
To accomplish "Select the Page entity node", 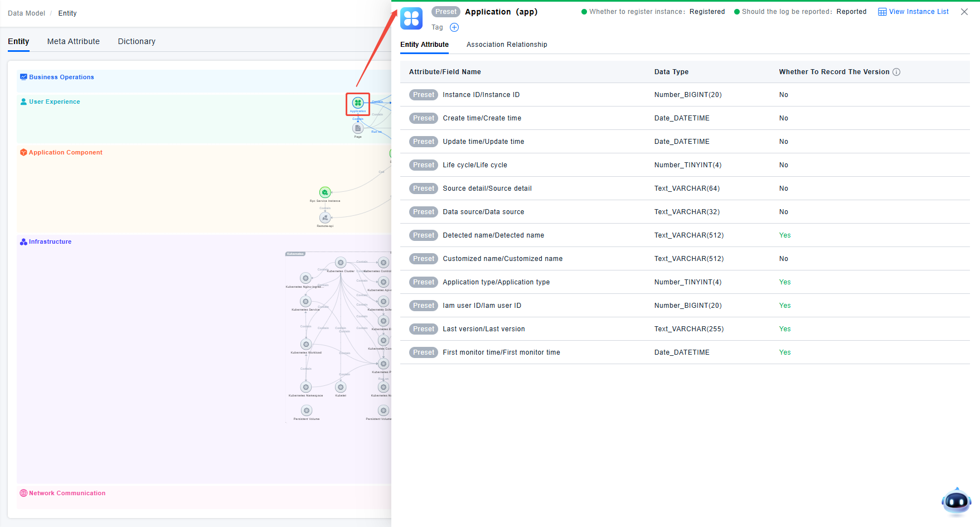I will pyautogui.click(x=358, y=129).
